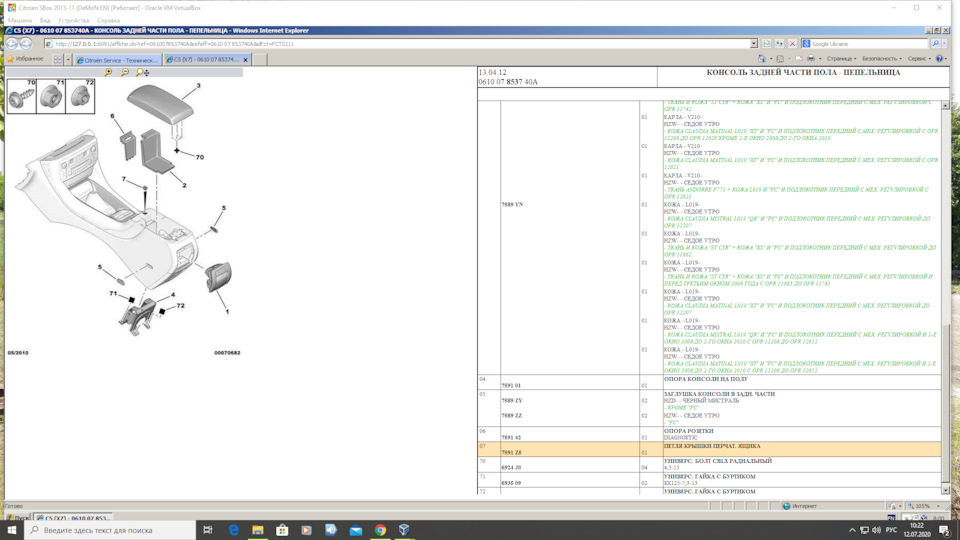Click the quick tabs grid icon
Image resolution: width=960 pixels, height=540 pixels.
[58, 59]
